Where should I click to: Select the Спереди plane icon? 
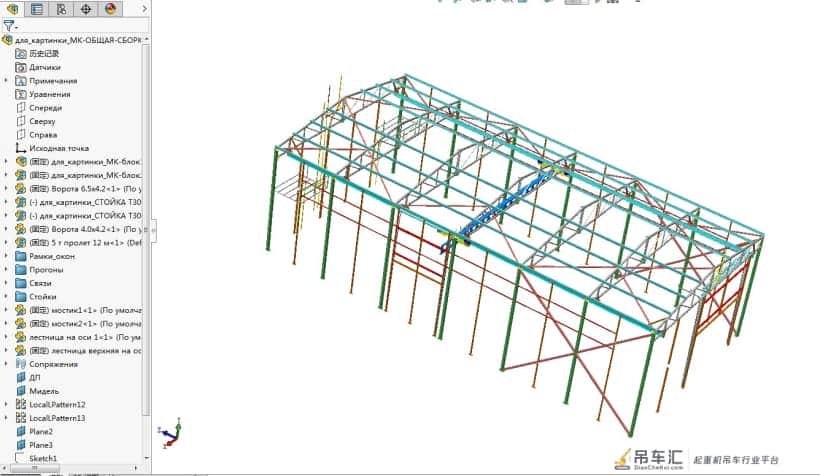[21, 108]
